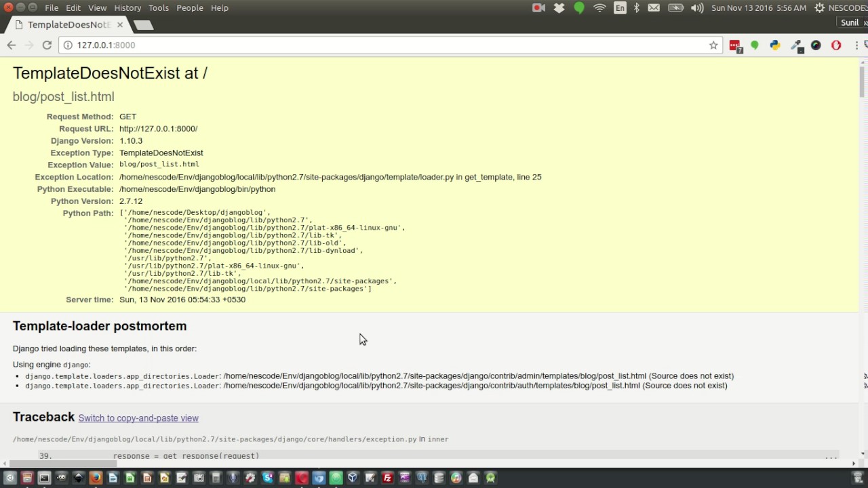Screen dimensions: 868x488
Task: Open a new tab with the tab button
Action: pyautogui.click(x=143, y=25)
